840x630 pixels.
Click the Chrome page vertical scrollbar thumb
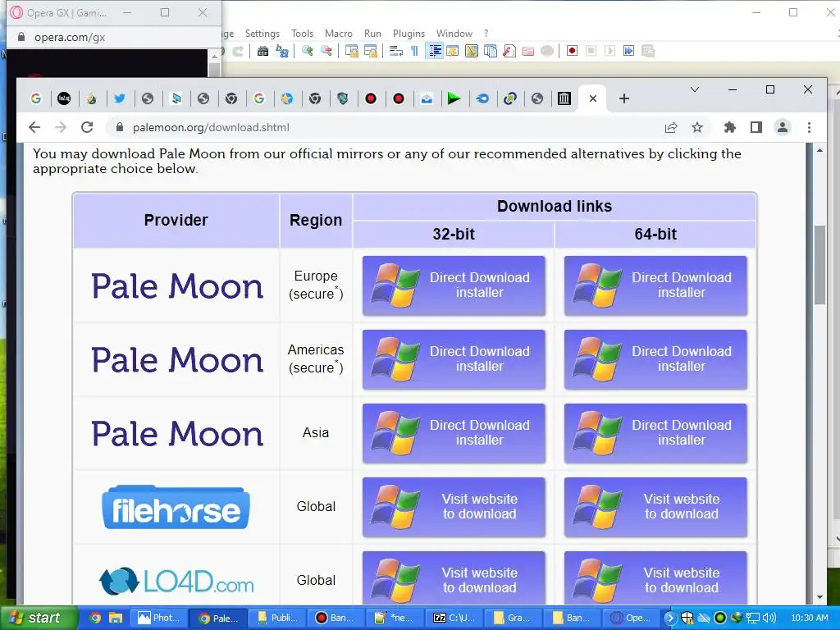(819, 265)
